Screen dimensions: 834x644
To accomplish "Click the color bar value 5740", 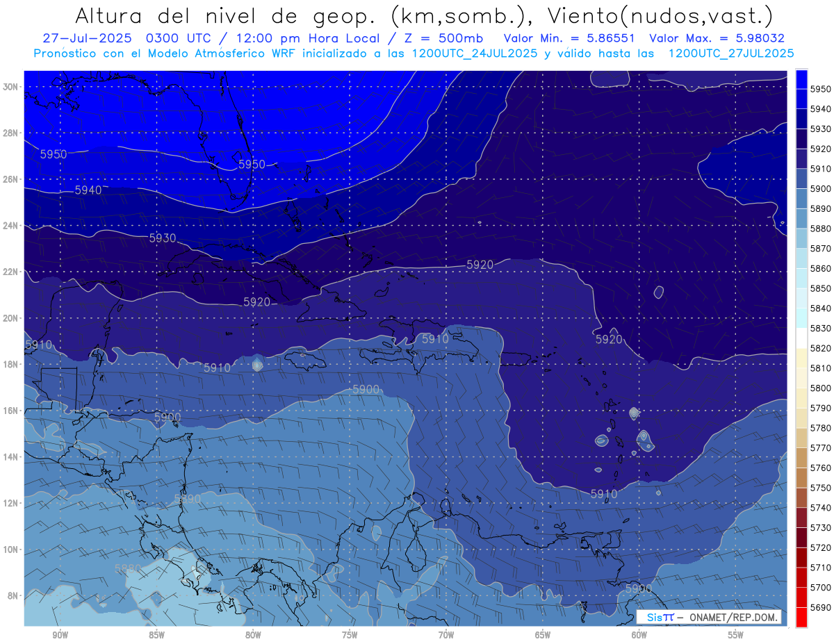I will click(821, 508).
